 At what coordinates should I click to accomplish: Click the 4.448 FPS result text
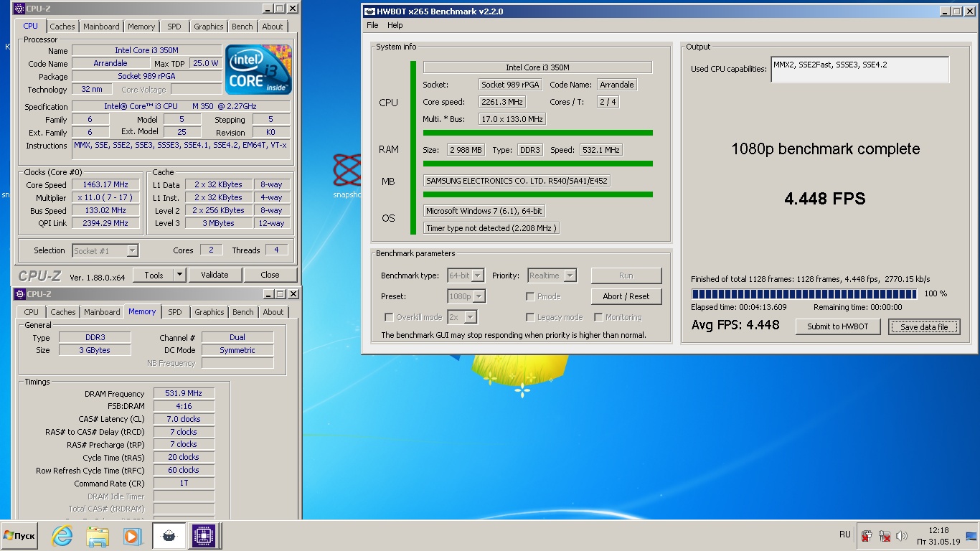click(825, 199)
